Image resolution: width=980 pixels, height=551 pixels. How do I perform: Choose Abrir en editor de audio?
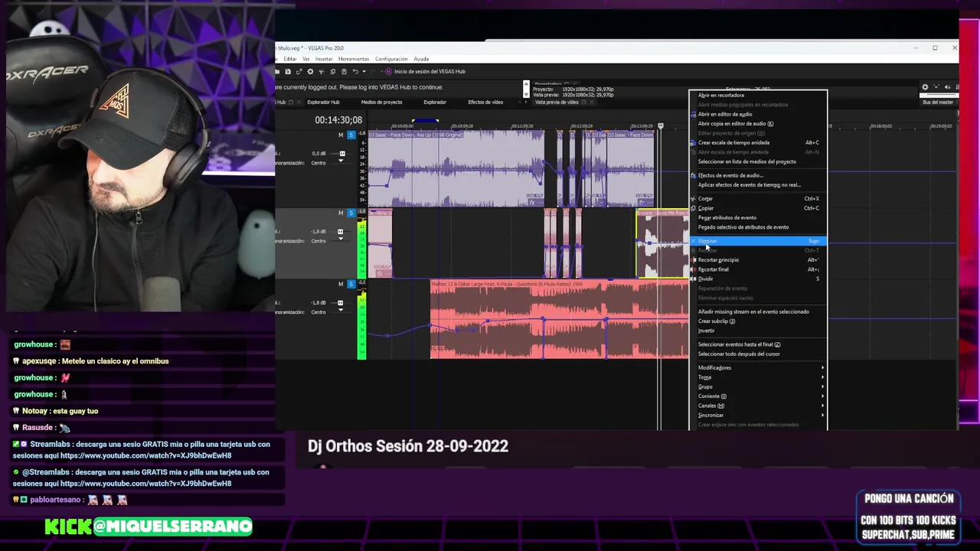click(x=758, y=114)
